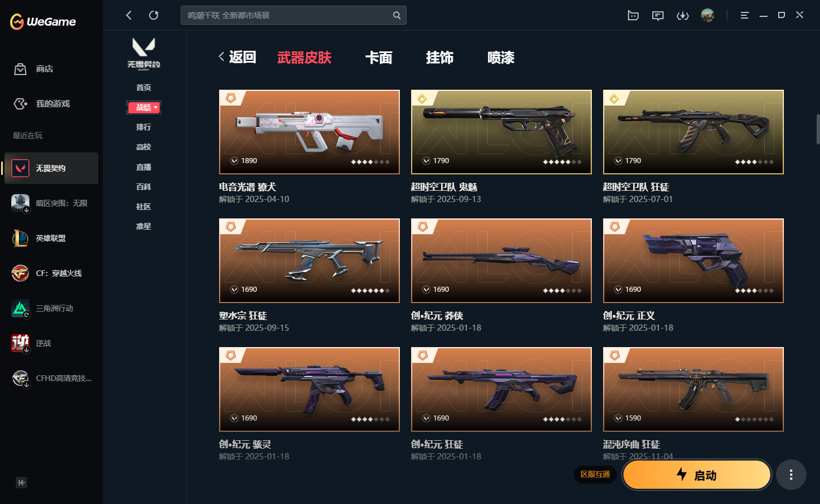Refresh the page with reload icon
This screenshot has width=820, height=504.
pos(154,15)
